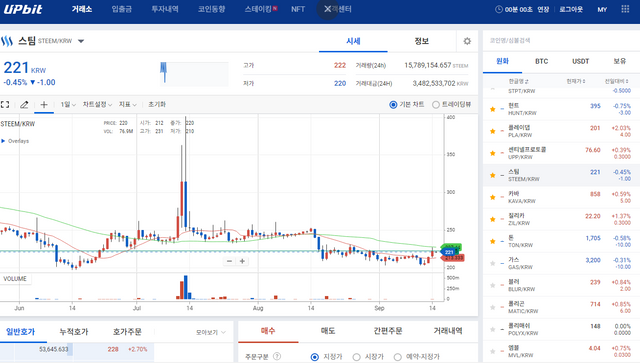The width and height of the screenshot is (640, 363).
Task: Open 거래소 in top navigation
Action: pos(82,9)
